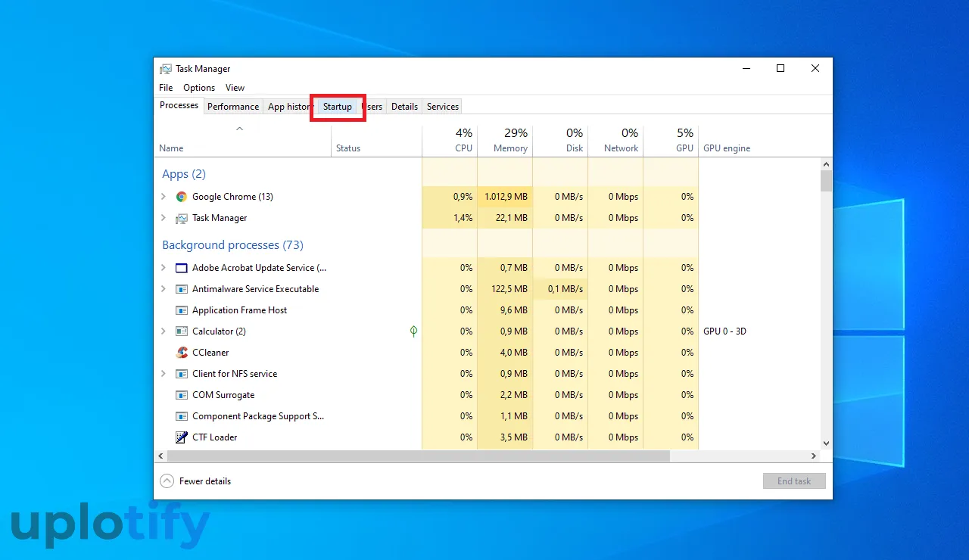Sort by the GPU column header
Screen dimensions: 969x560
671,141
